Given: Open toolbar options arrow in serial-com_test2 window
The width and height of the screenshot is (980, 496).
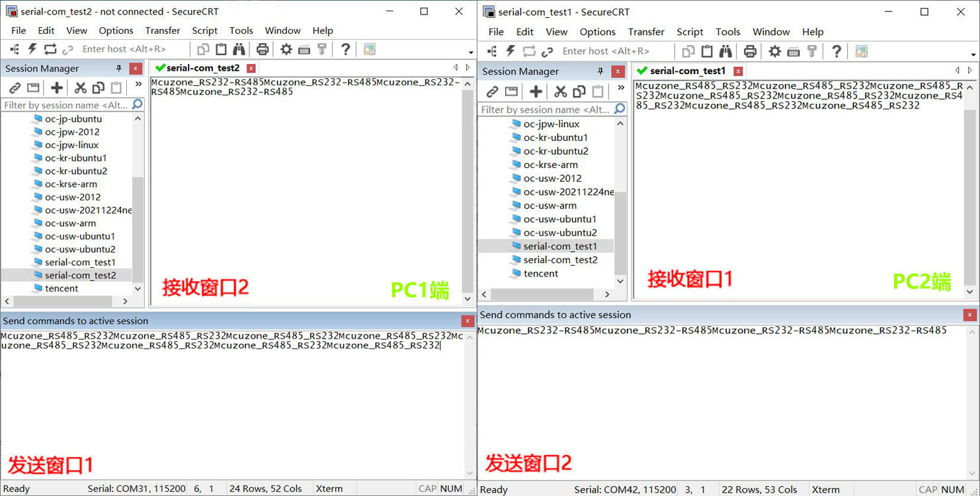Looking at the screenshot, I should point(471,53).
